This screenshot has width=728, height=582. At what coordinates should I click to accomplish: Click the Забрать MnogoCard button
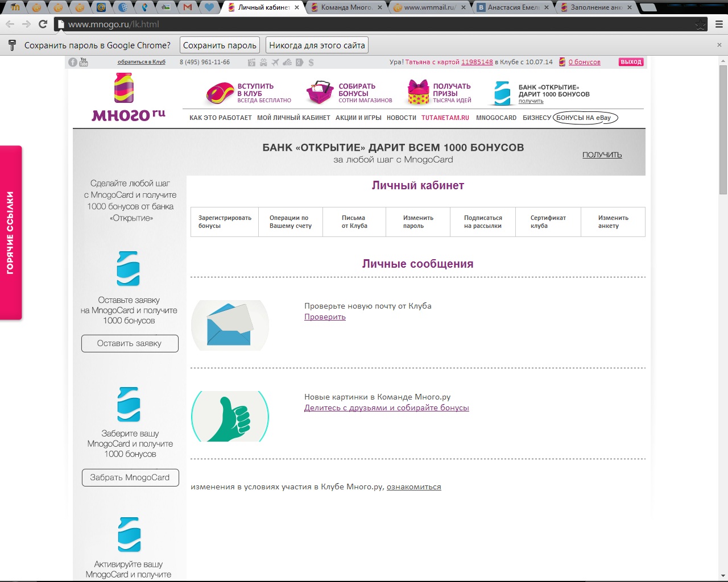tap(130, 477)
